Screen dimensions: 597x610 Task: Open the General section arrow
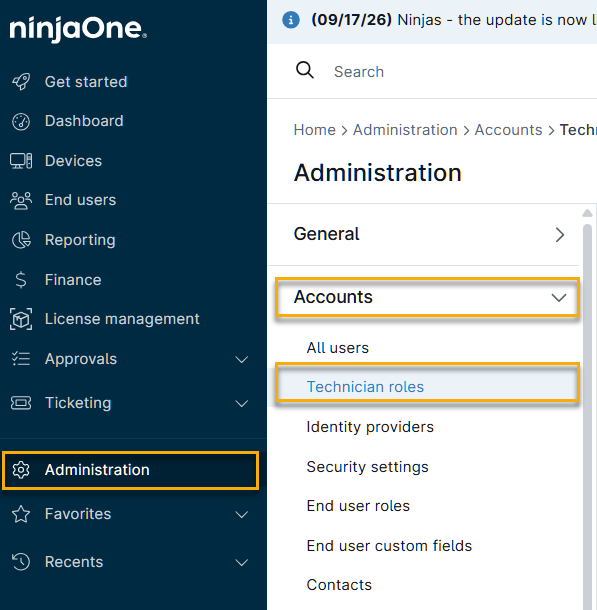point(560,235)
